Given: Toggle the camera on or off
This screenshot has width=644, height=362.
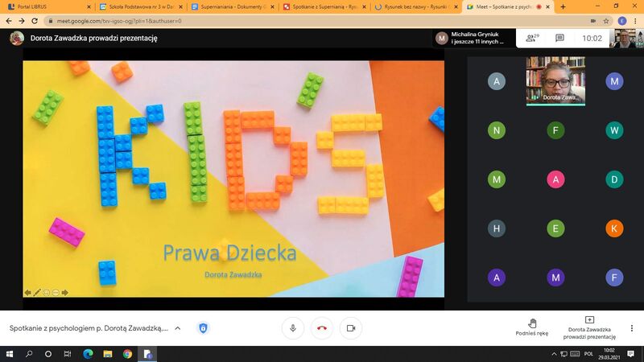Looking at the screenshot, I should point(350,328).
